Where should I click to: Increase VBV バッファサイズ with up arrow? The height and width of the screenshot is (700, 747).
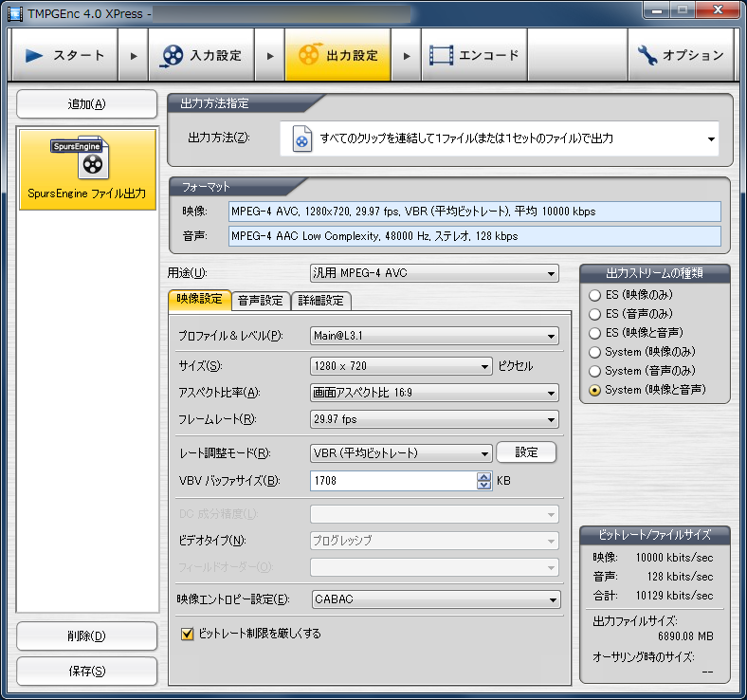(x=484, y=476)
